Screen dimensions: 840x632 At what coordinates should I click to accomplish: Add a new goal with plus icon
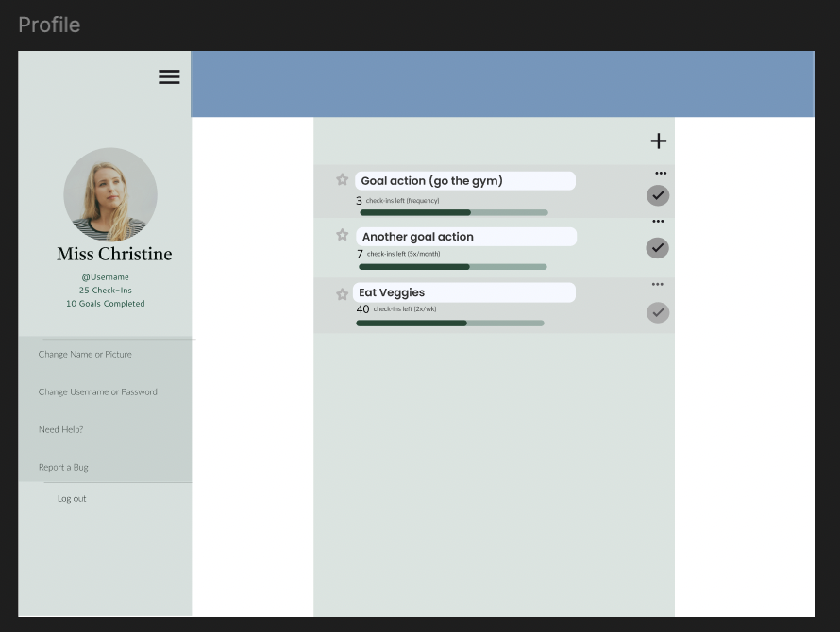point(659,141)
